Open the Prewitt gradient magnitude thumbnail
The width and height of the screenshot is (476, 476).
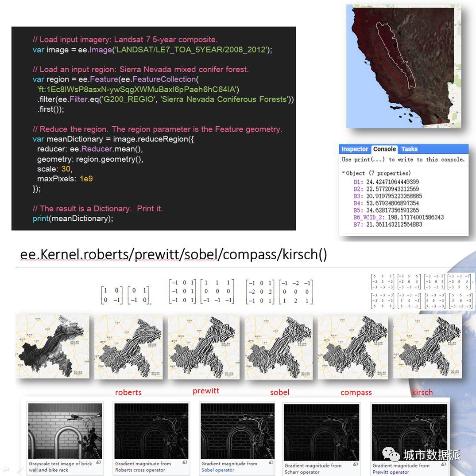pos(410,432)
